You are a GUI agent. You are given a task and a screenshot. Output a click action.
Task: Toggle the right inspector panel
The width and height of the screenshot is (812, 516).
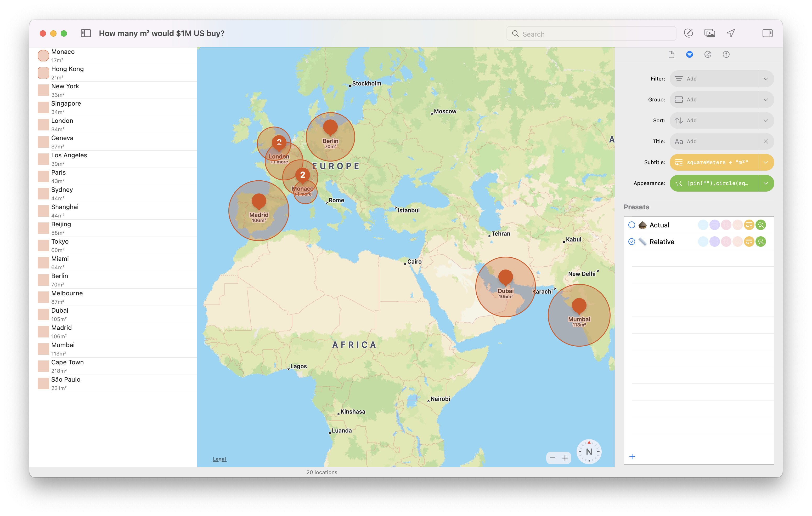coord(768,33)
